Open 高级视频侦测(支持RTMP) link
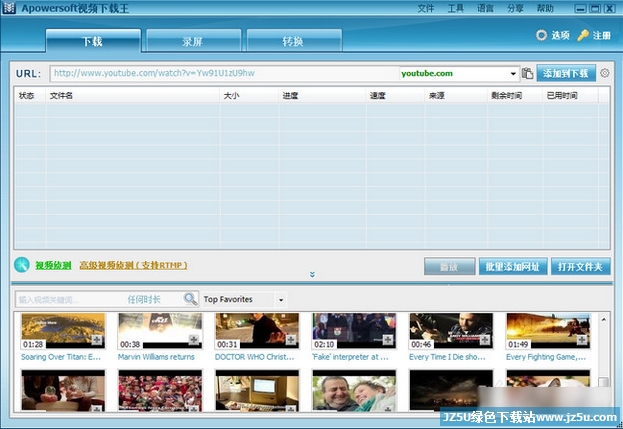Image resolution: width=623 pixels, height=429 pixels. tap(133, 265)
